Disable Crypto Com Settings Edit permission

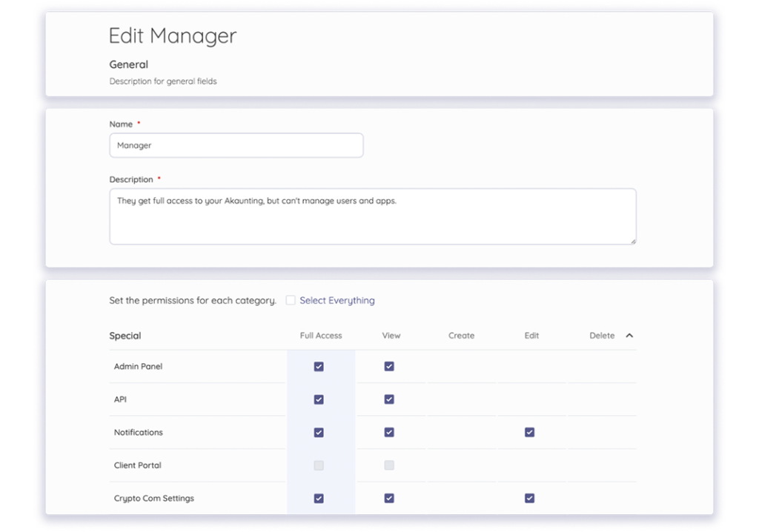click(x=529, y=498)
